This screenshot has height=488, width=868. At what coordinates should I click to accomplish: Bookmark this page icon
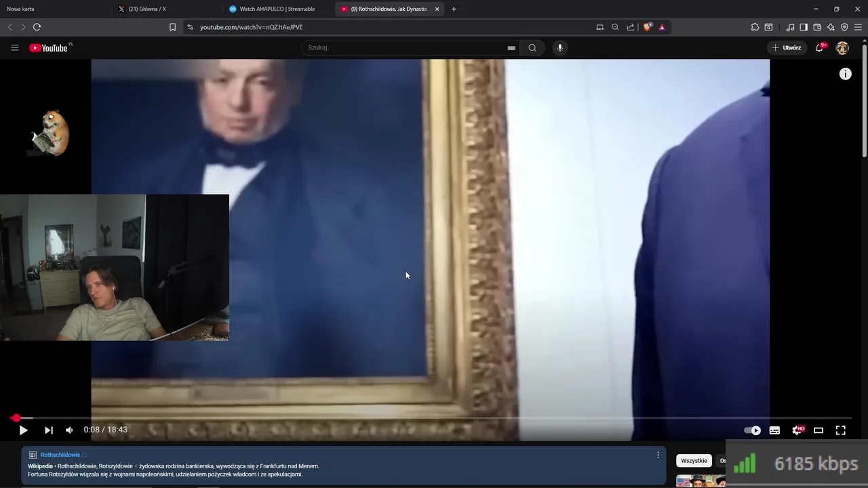pos(172,27)
